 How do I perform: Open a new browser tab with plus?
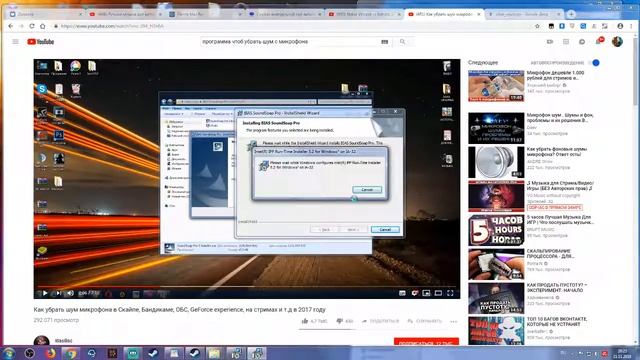(571, 14)
